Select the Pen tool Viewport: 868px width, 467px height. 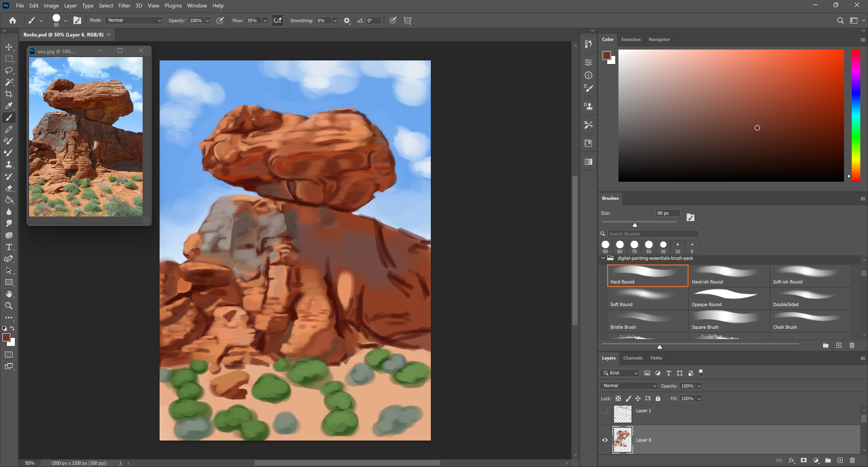[x=9, y=259]
